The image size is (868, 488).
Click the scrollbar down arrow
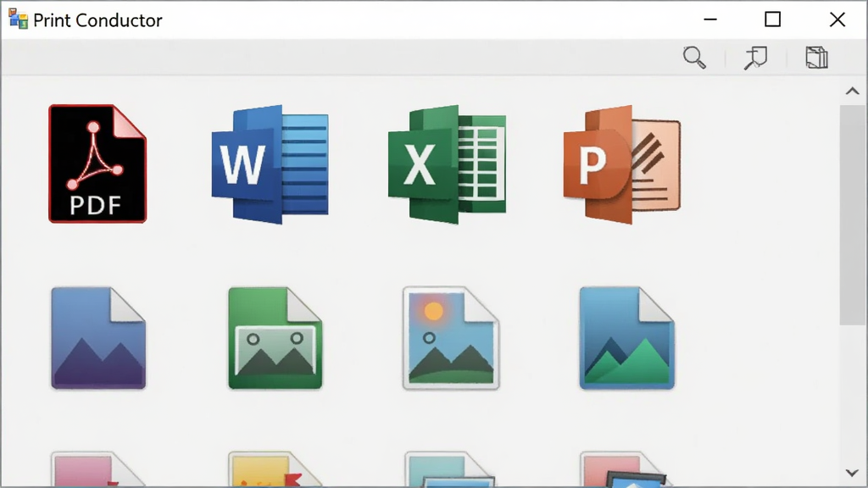(853, 473)
